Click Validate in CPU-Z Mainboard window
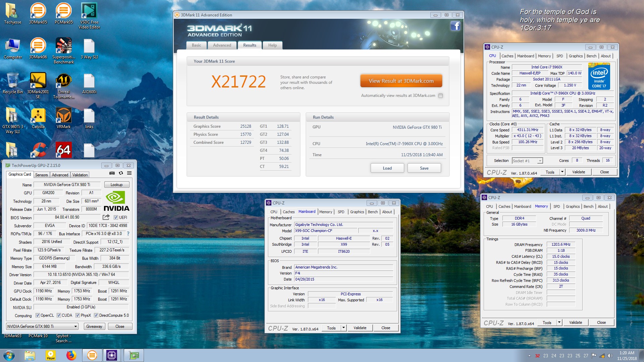This screenshot has height=362, width=644. [x=360, y=328]
